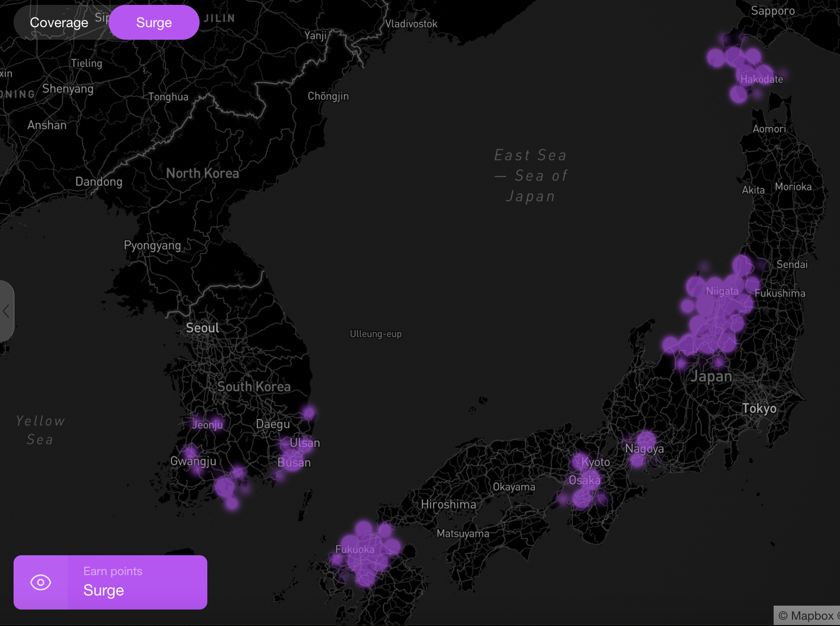This screenshot has width=840, height=626.
Task: Click the Hakodate surge area label
Action: coord(762,79)
